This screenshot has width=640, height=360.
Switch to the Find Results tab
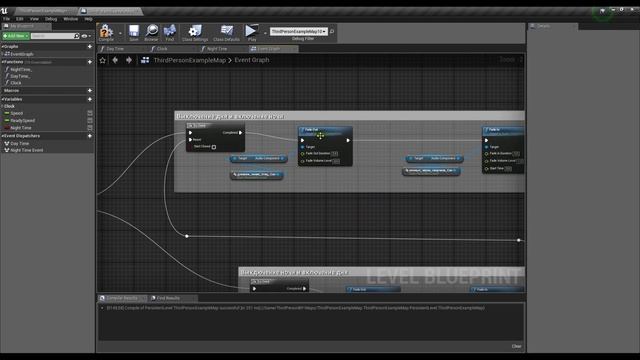point(172,298)
